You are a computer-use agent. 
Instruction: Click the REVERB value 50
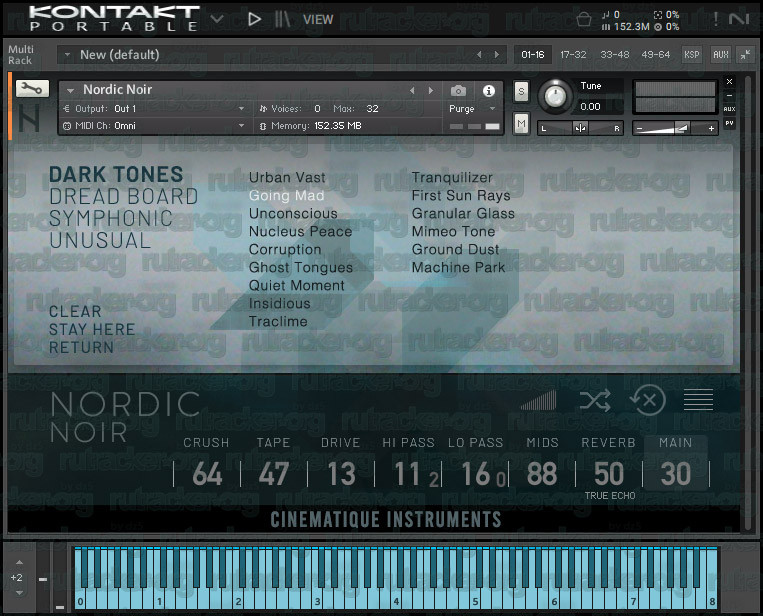pyautogui.click(x=609, y=474)
